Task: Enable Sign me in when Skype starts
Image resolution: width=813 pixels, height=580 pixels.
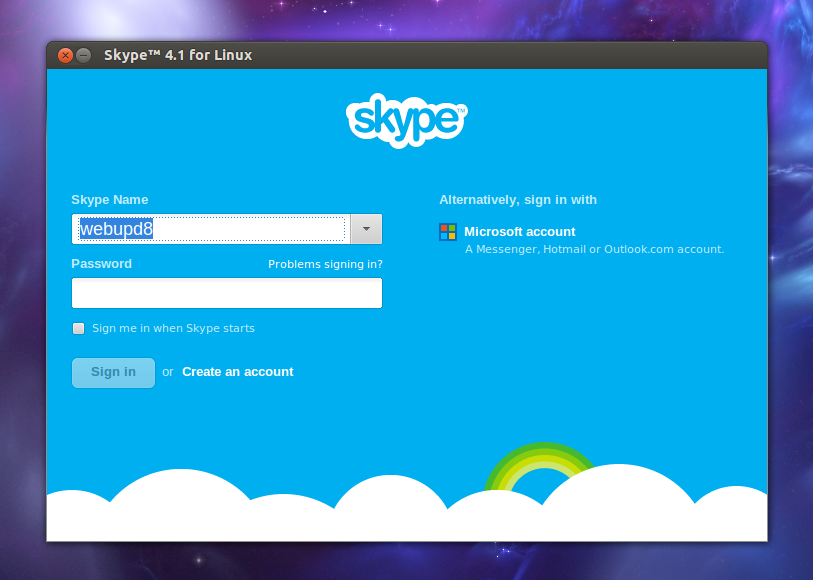Action: pyautogui.click(x=78, y=328)
